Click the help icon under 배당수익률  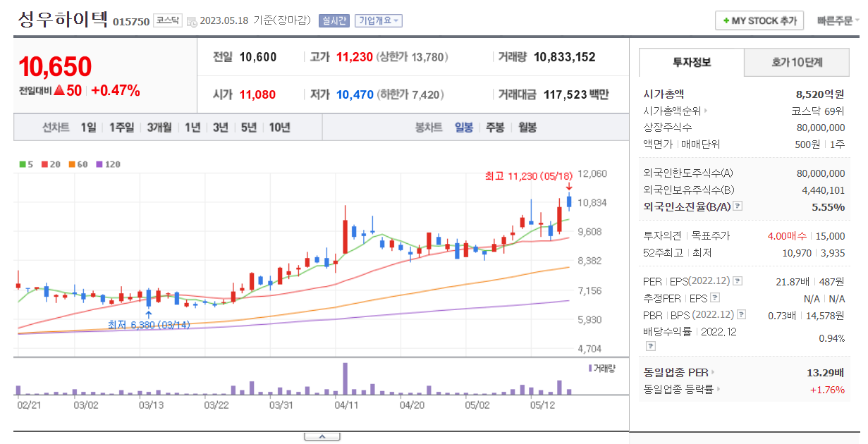coord(651,346)
